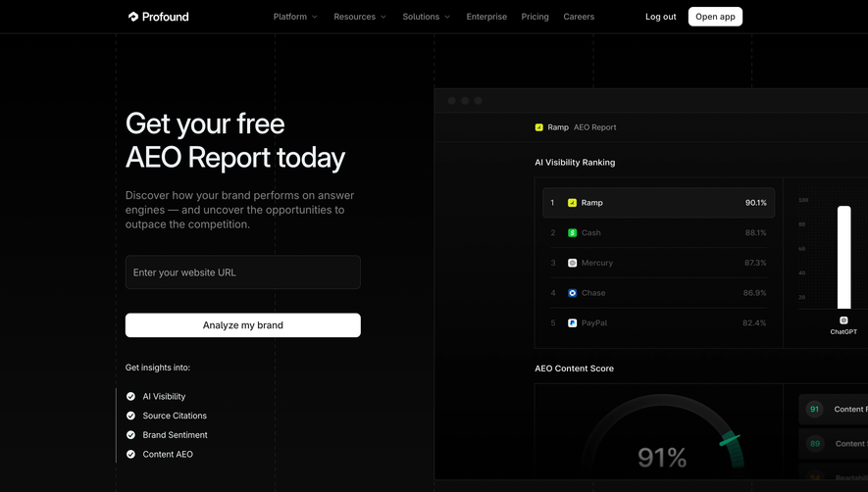This screenshot has width=868, height=492.
Task: Click the Log out link
Action: coord(660,17)
